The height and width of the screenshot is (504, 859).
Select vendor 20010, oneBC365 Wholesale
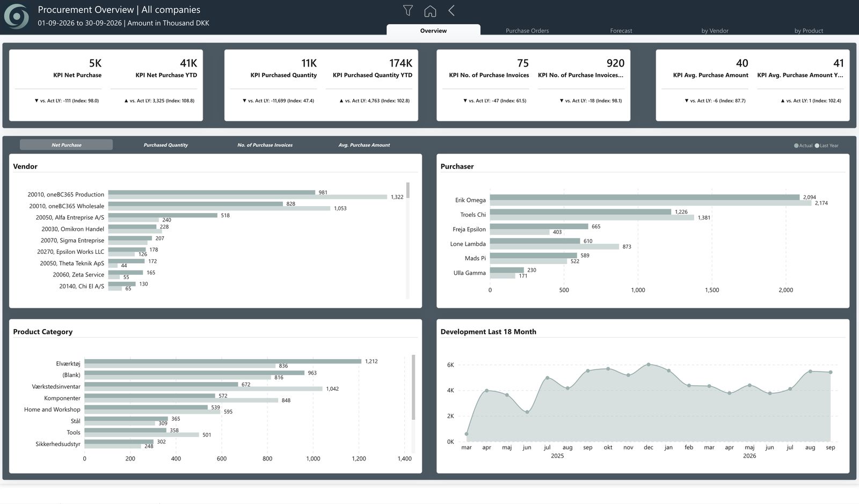(x=67, y=206)
